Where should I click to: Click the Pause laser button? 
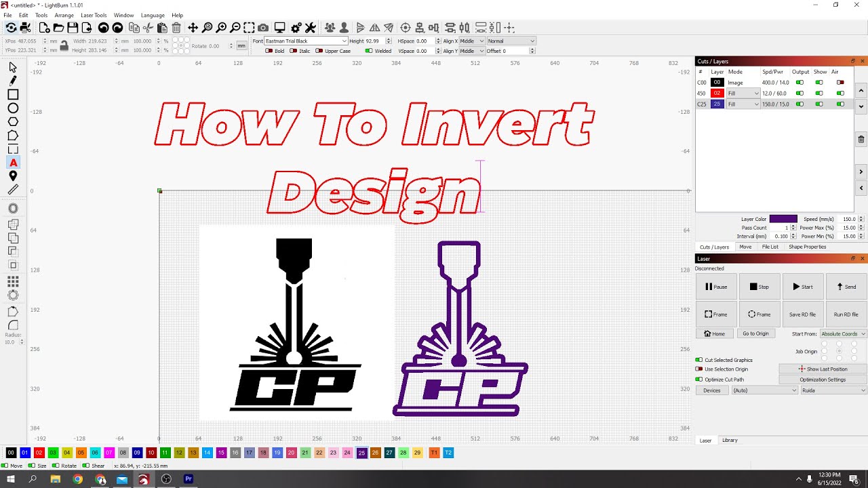click(x=716, y=287)
